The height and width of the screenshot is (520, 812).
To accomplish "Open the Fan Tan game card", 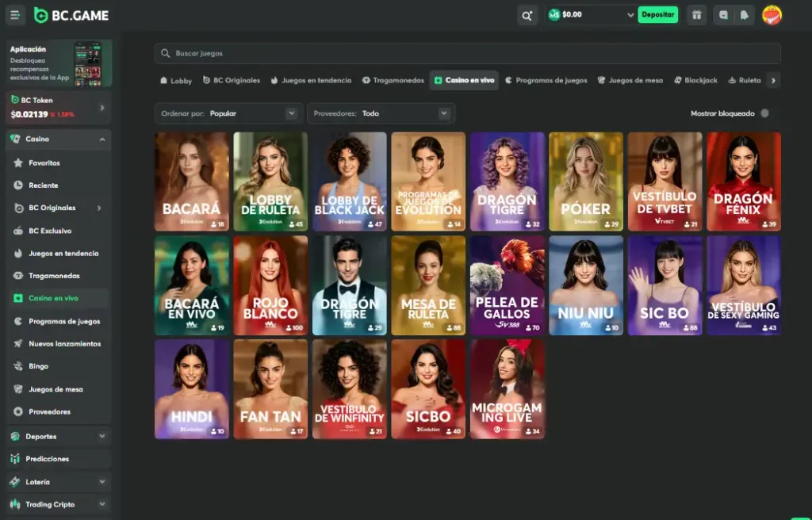I will [x=270, y=389].
